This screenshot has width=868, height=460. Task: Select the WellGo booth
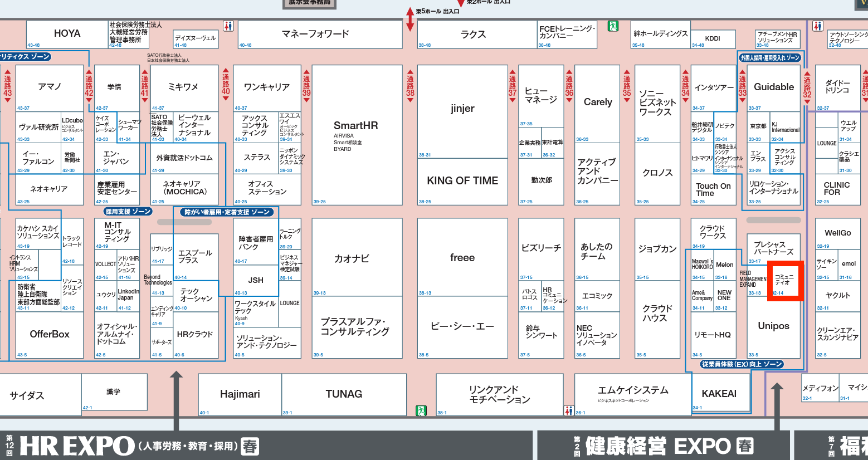pyautogui.click(x=837, y=234)
